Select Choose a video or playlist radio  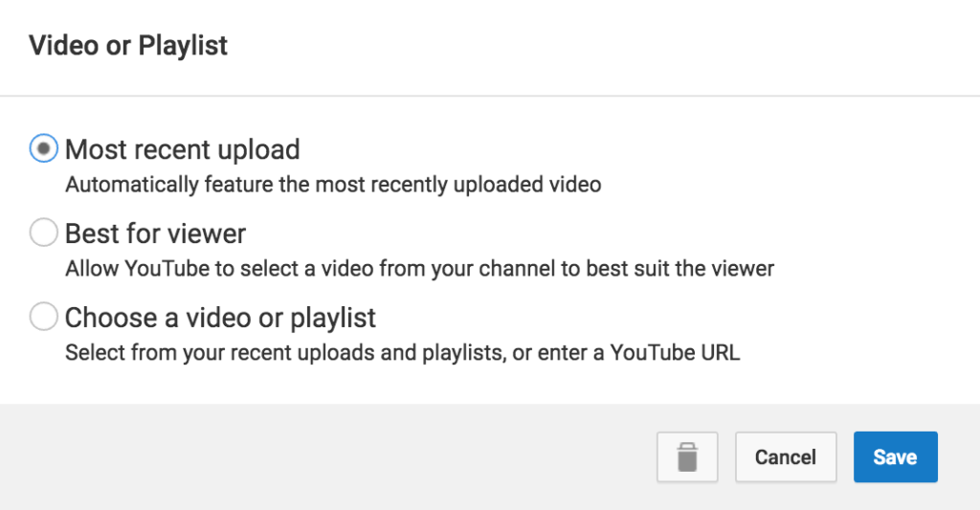[44, 317]
